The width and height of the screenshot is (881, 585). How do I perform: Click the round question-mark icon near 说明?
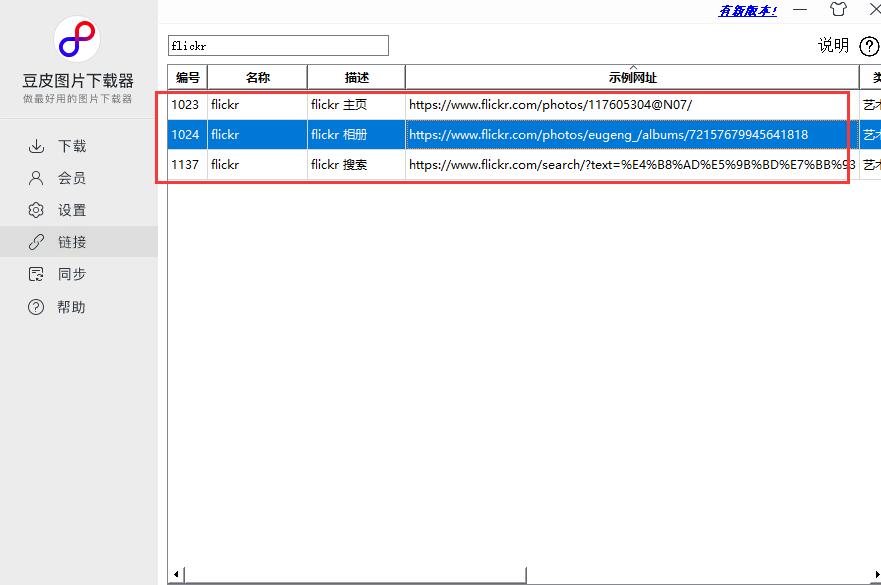click(x=869, y=46)
